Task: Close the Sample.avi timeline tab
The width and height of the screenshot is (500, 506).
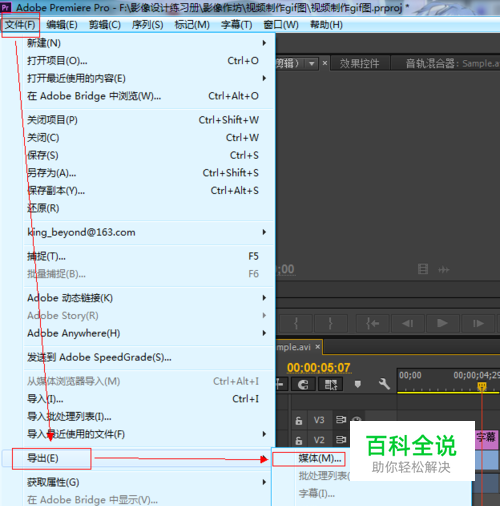Action: [318, 347]
